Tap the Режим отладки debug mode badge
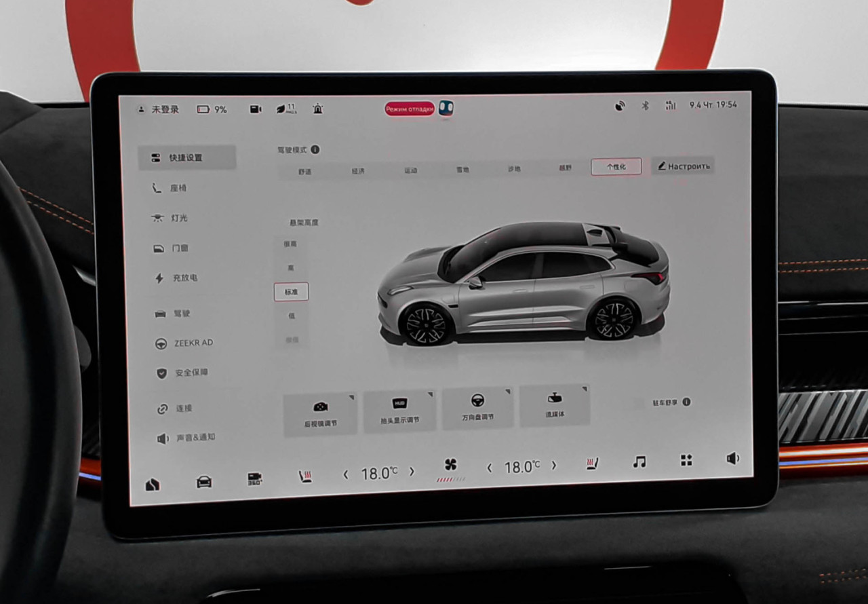 pos(410,109)
